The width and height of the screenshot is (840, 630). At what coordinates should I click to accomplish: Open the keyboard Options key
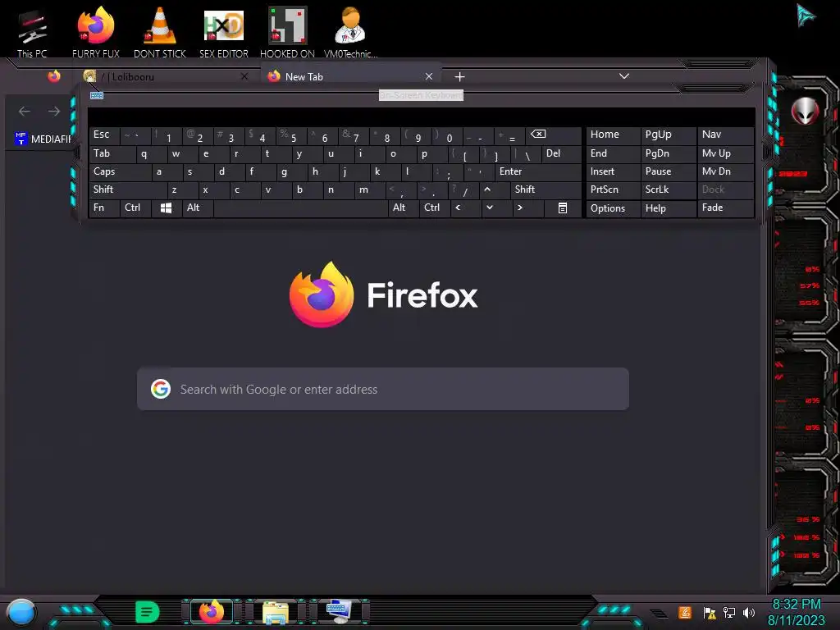614,208
